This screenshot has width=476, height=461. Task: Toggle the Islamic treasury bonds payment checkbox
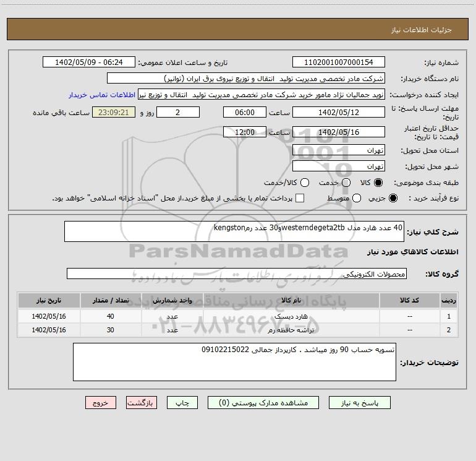click(x=300, y=198)
